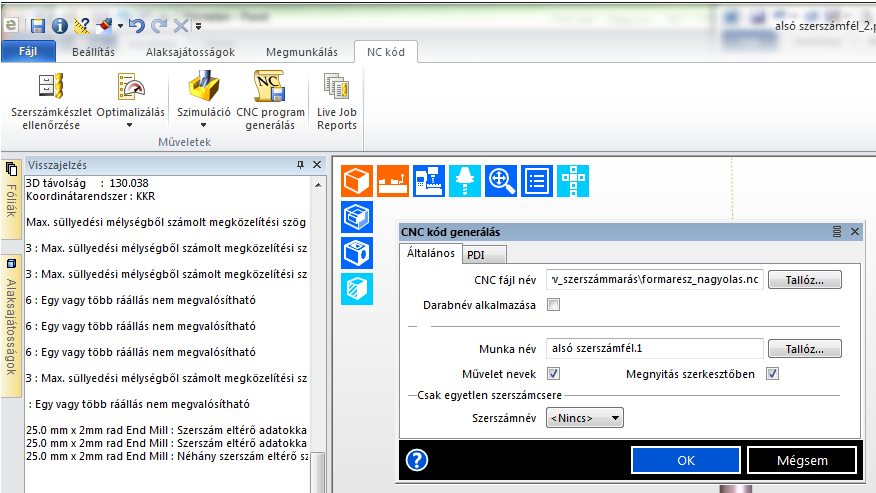
Task: Click the cyan hatched cube icon
Action: pos(356,289)
